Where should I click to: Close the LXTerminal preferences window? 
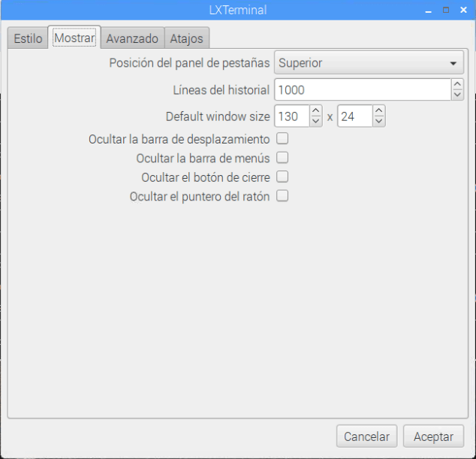(463, 10)
